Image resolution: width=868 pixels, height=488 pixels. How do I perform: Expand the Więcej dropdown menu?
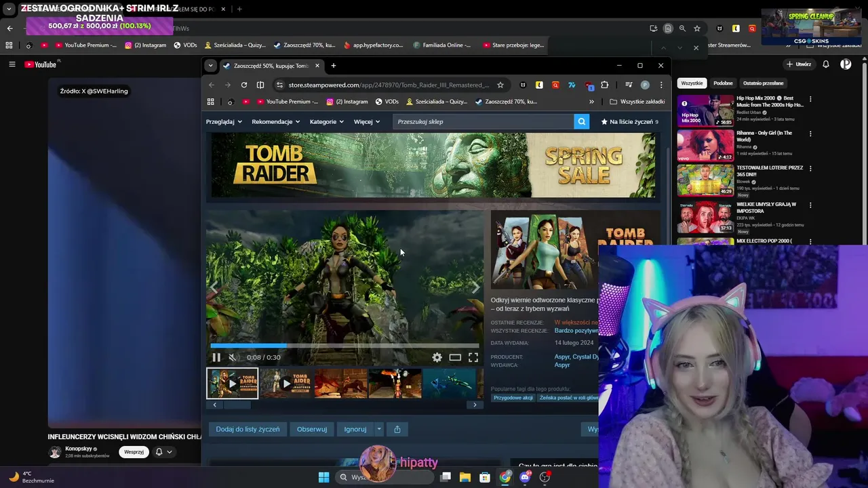click(x=367, y=121)
